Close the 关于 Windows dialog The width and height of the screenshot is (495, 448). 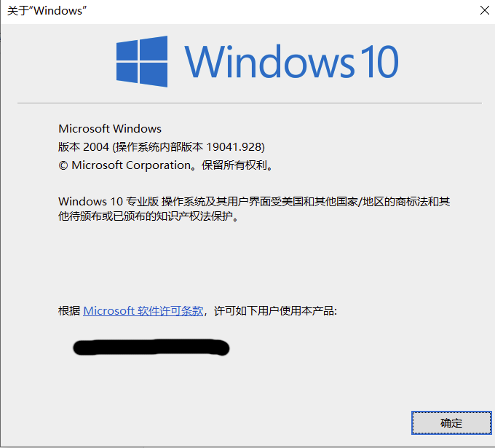click(x=485, y=10)
